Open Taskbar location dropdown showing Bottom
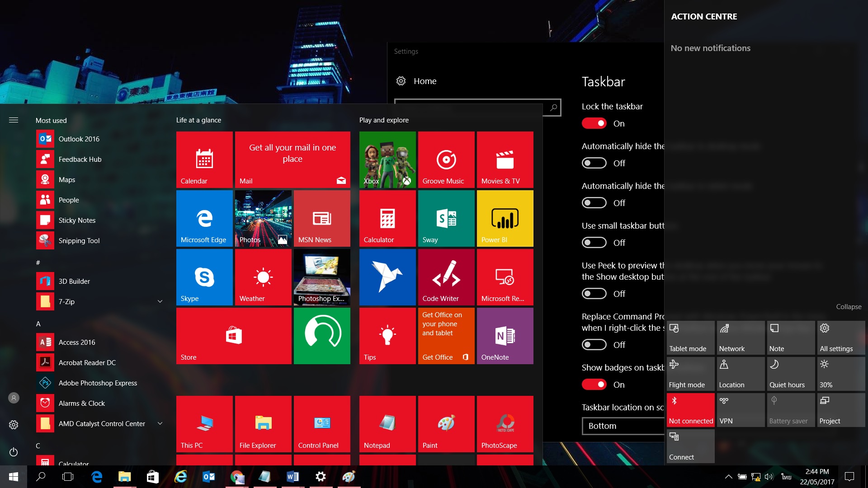868x488 pixels. pos(623,426)
